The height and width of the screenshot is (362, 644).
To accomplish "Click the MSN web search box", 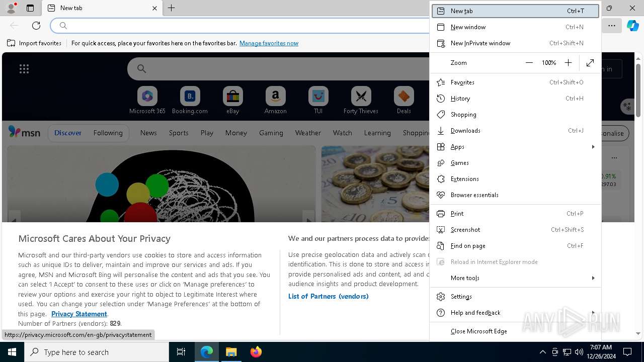I will click(279, 69).
